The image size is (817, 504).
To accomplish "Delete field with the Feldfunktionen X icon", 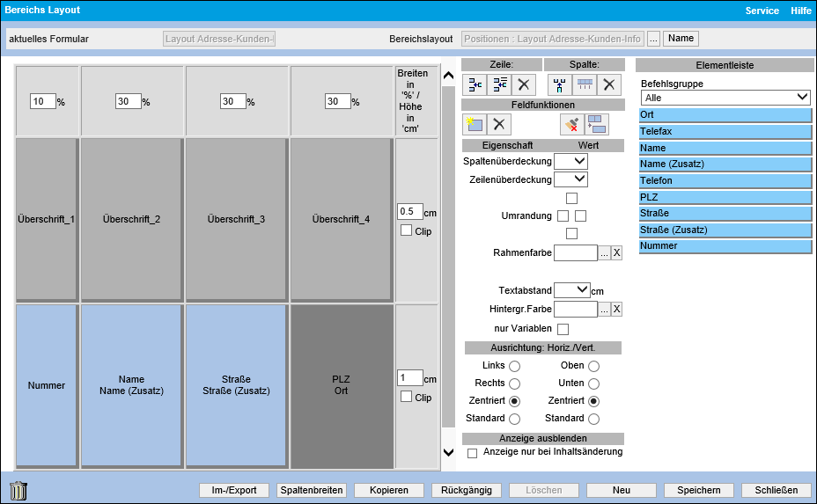I will tap(499, 124).
